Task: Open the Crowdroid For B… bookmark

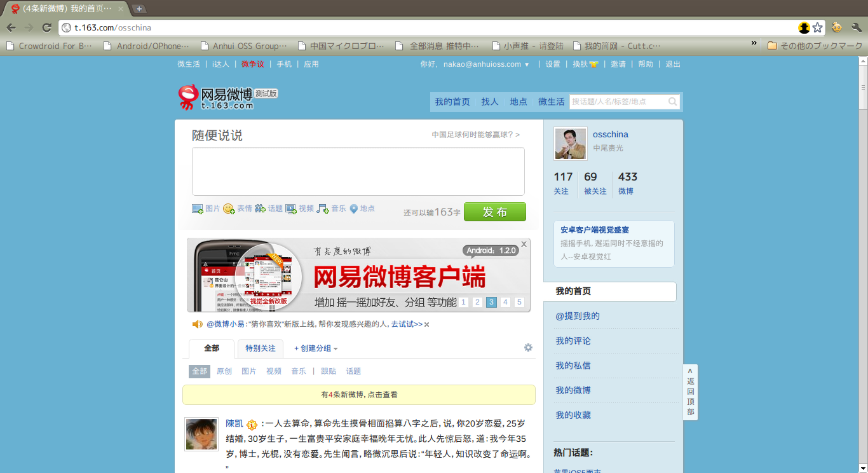Action: tap(49, 46)
